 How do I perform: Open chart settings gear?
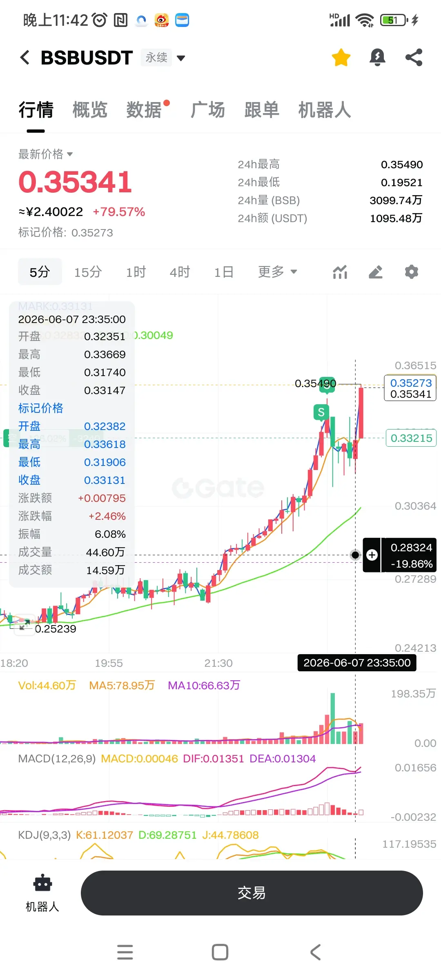click(412, 272)
